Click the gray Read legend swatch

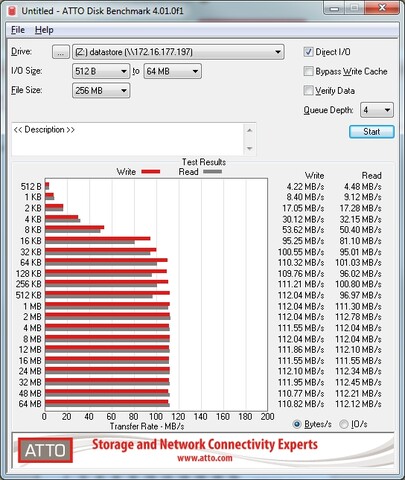click(212, 172)
